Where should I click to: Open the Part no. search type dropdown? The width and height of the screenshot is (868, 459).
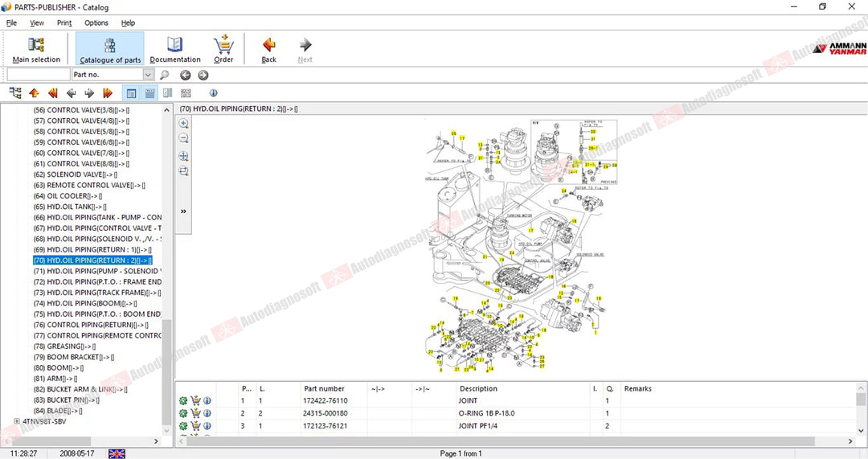coord(149,74)
